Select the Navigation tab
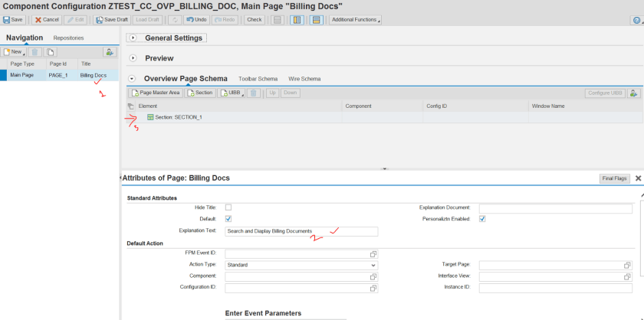The width and height of the screenshot is (644, 320). 25,38
